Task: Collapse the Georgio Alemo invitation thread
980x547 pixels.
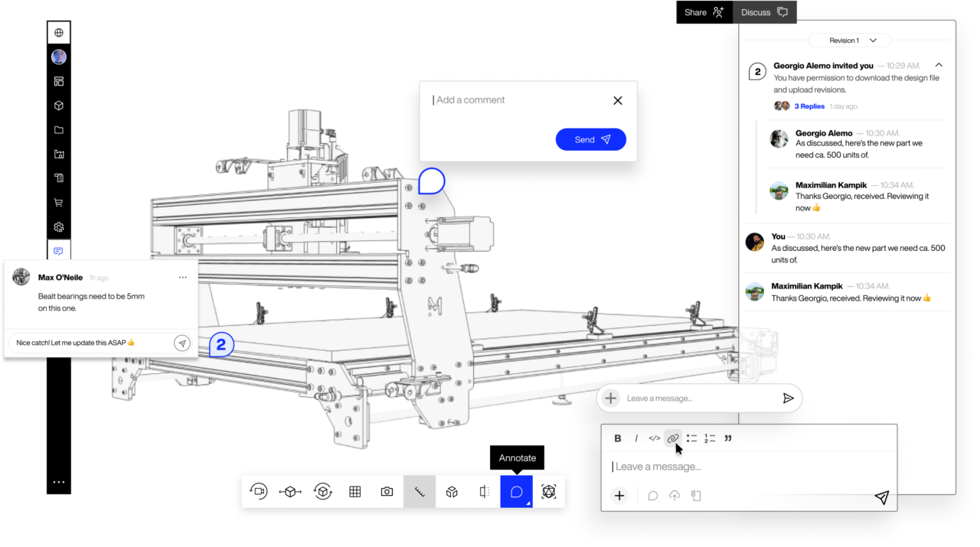Action: tap(939, 65)
